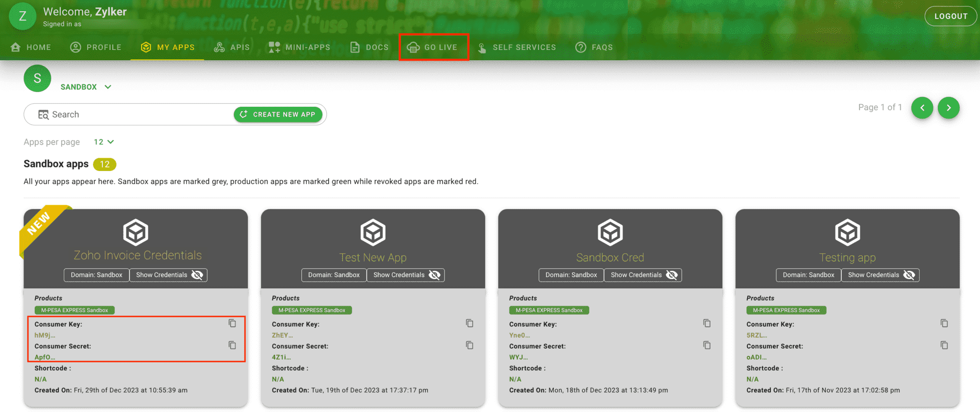The height and width of the screenshot is (412, 980).
Task: Click consumer secret value oADI...
Action: 757,358
